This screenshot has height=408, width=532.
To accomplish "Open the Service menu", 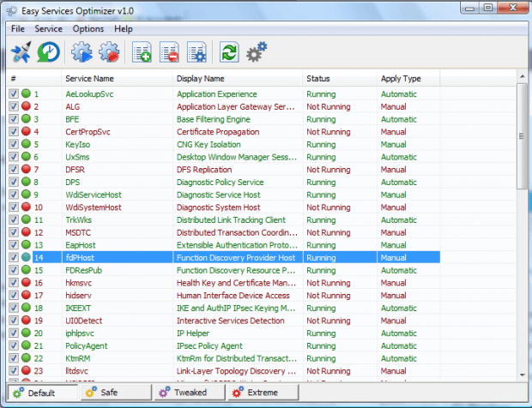I will 49,29.
